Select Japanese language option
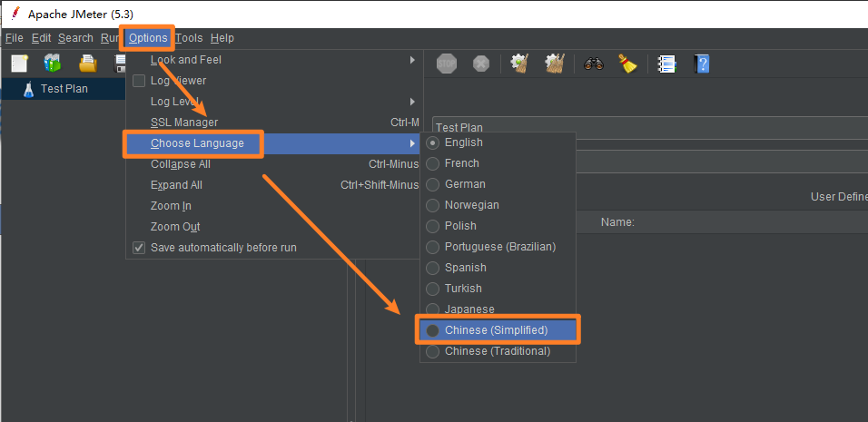The height and width of the screenshot is (422, 868). tap(498, 309)
